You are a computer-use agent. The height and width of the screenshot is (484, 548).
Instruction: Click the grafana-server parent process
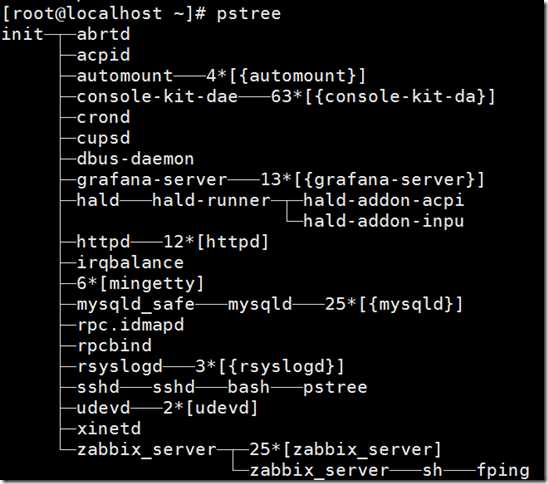[x=152, y=180]
